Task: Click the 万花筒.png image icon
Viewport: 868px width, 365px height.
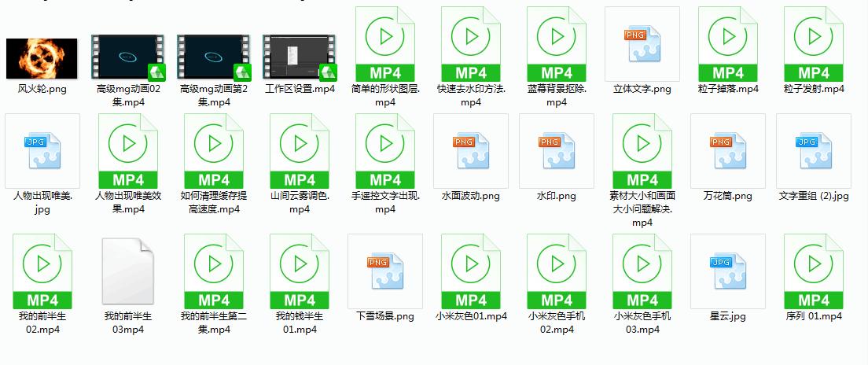Action: tap(728, 151)
